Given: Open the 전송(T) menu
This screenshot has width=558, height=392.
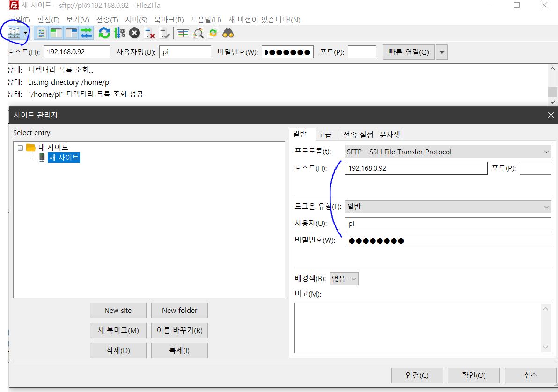Looking at the screenshot, I should (107, 20).
